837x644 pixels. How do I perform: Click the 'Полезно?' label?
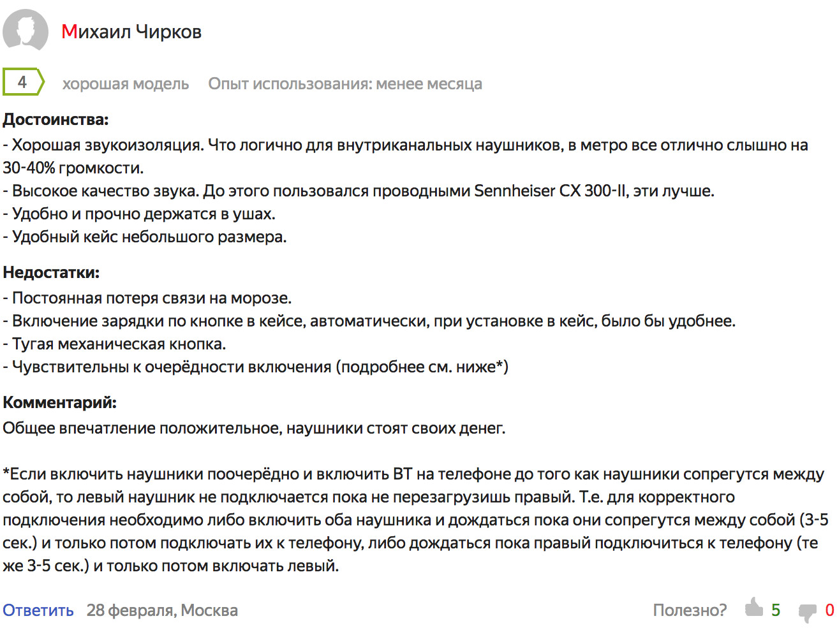click(690, 610)
